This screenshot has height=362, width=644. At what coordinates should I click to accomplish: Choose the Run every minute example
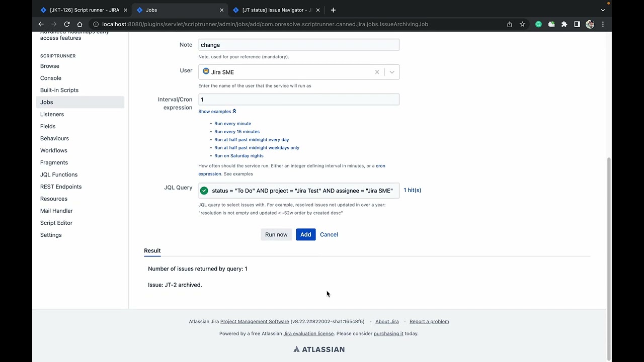[x=232, y=124]
